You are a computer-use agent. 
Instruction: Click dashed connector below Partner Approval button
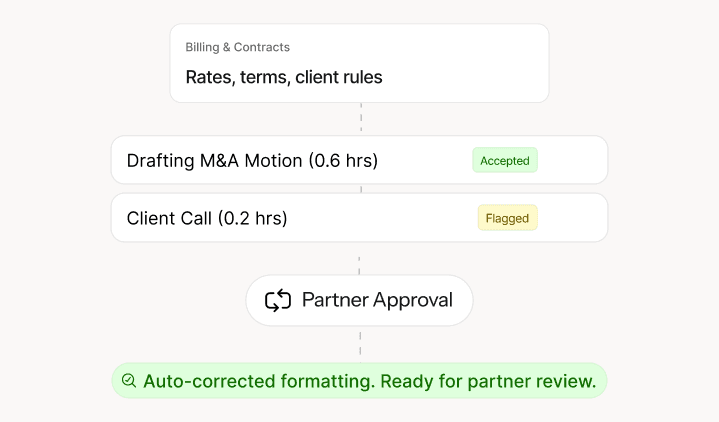click(x=359, y=343)
